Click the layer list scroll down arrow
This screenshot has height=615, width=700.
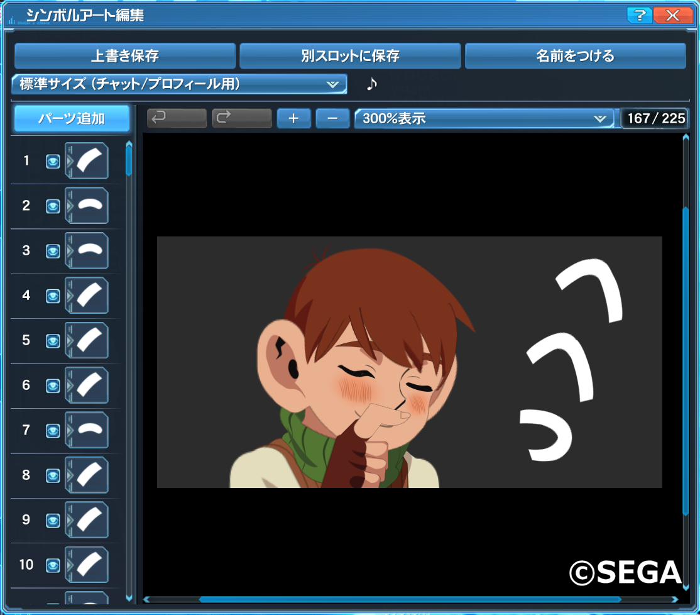pos(129,598)
